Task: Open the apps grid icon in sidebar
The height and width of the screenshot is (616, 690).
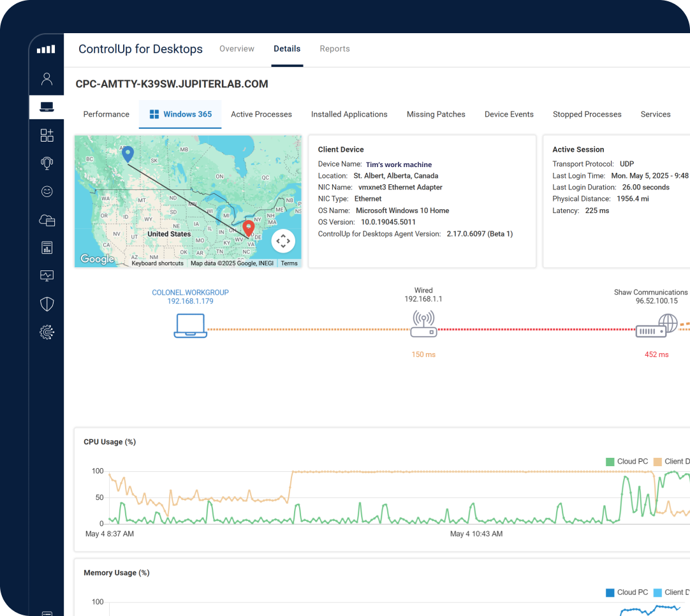Action: [x=47, y=135]
